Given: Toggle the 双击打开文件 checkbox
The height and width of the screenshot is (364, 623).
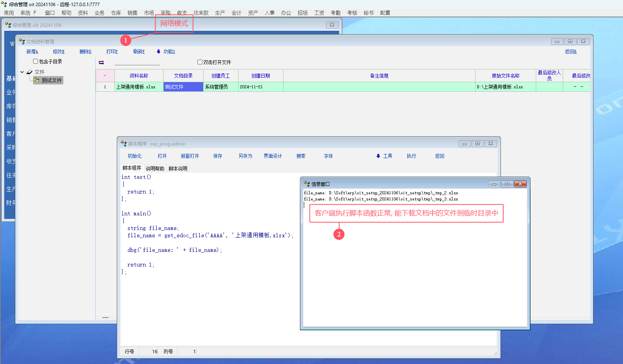Looking at the screenshot, I should pos(200,62).
